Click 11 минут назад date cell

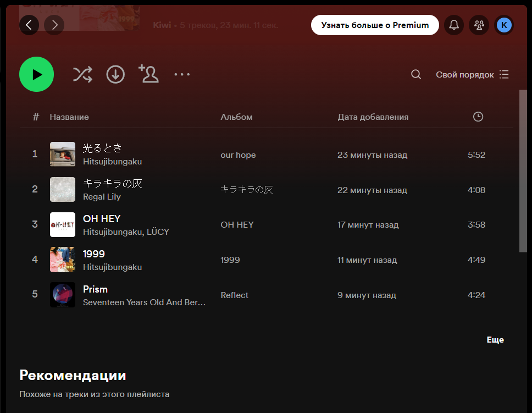[367, 260]
